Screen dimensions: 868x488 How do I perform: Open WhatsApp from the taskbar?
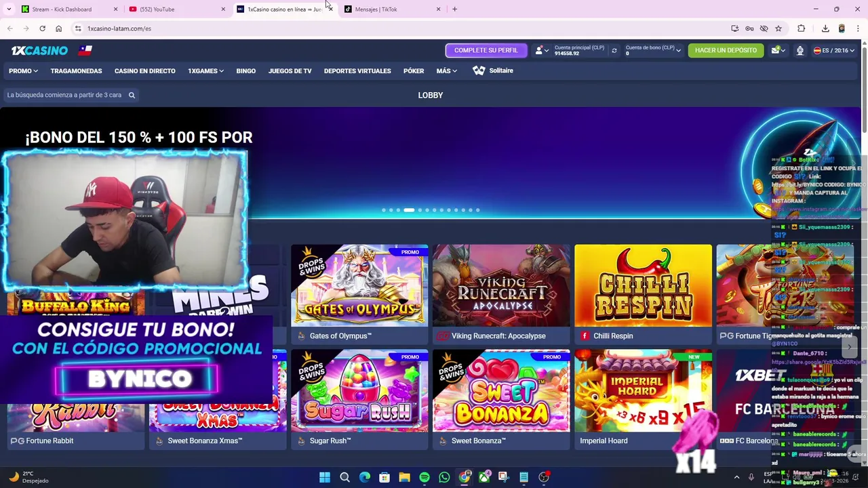pyautogui.click(x=444, y=477)
